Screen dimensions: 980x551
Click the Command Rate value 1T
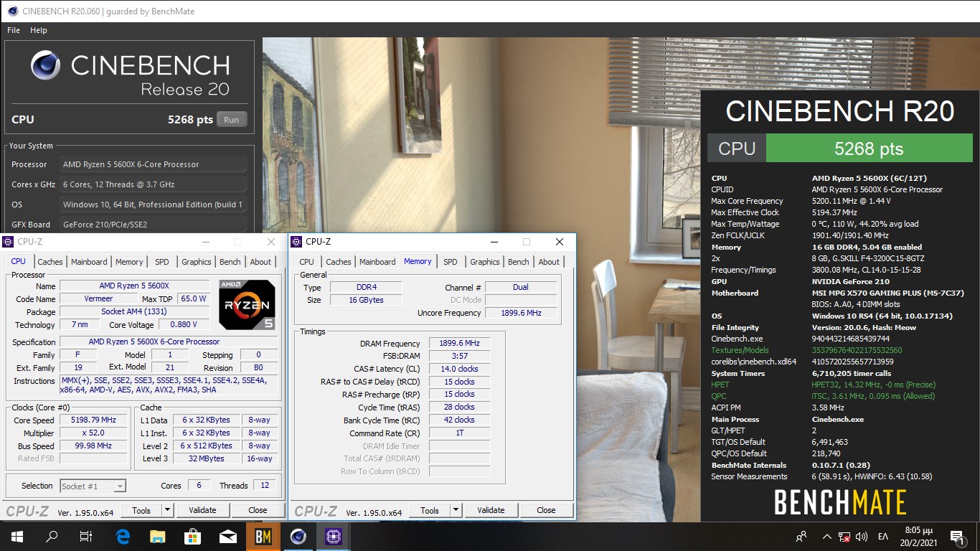point(459,433)
